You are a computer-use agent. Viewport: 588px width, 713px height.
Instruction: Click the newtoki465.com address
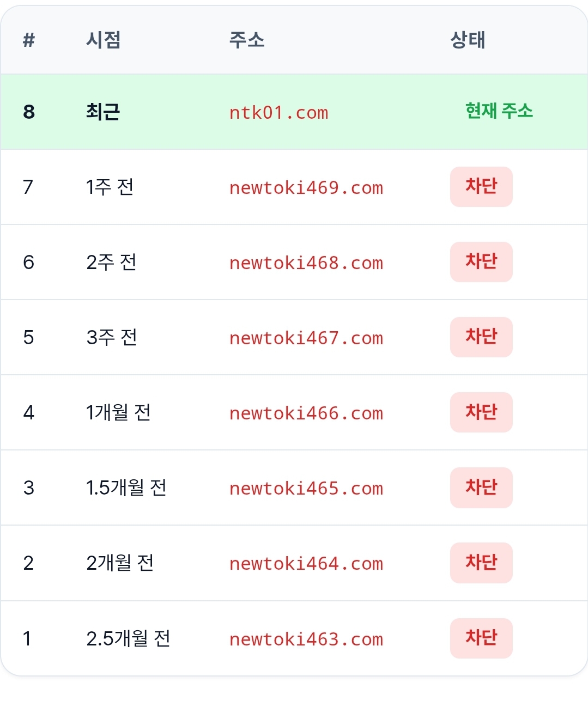306,488
